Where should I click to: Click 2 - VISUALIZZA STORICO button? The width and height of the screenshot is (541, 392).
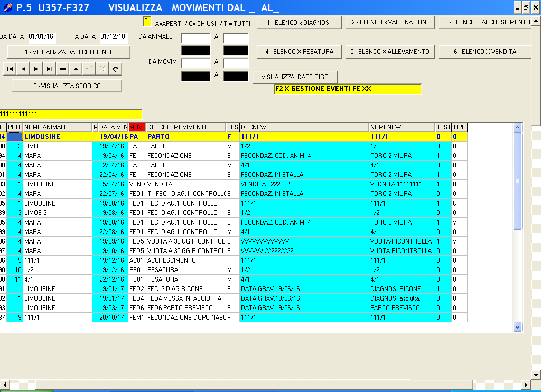point(67,86)
